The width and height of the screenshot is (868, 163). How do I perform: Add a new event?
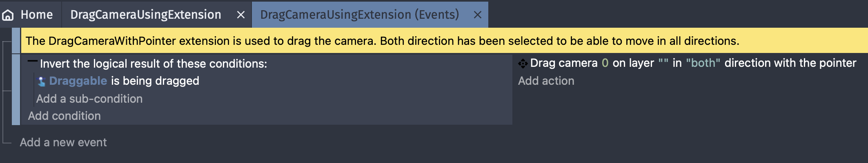pyautogui.click(x=63, y=142)
